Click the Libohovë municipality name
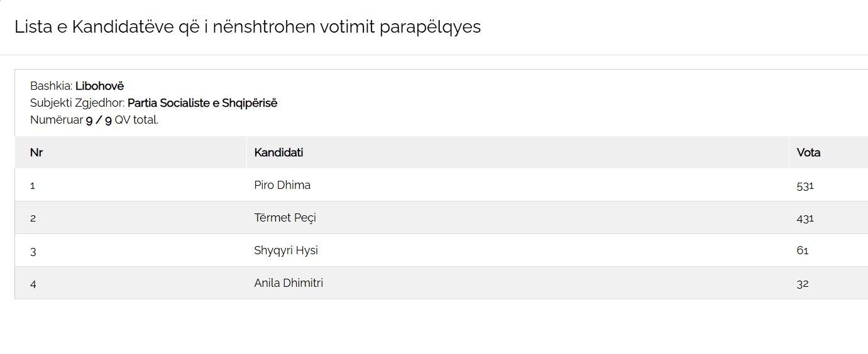Viewport: 868px width, 354px height. click(x=99, y=86)
